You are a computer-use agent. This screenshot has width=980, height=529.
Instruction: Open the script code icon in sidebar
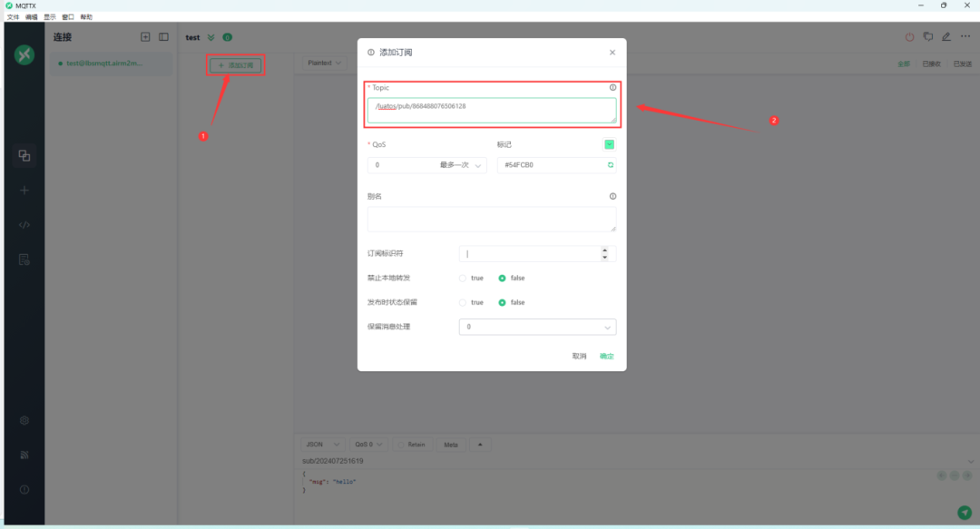tap(24, 225)
